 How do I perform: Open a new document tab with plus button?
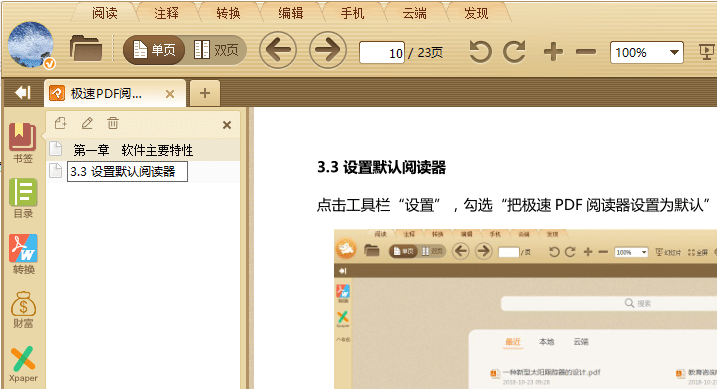pyautogui.click(x=205, y=93)
